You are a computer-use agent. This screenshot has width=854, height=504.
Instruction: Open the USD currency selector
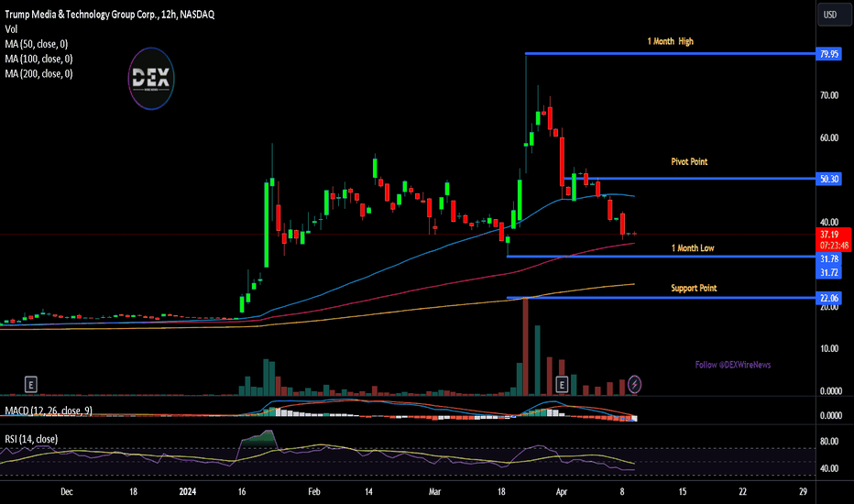point(833,15)
